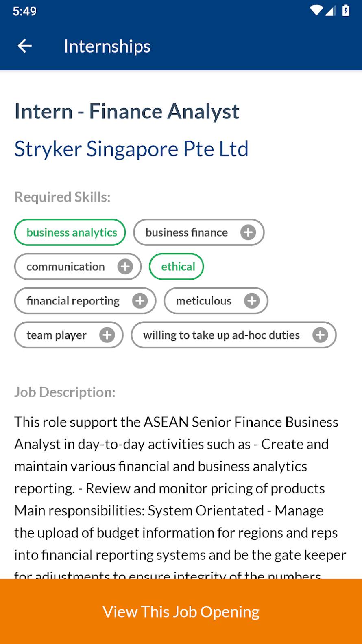
Task: Add the business finance skill plus icon
Action: pyautogui.click(x=248, y=232)
